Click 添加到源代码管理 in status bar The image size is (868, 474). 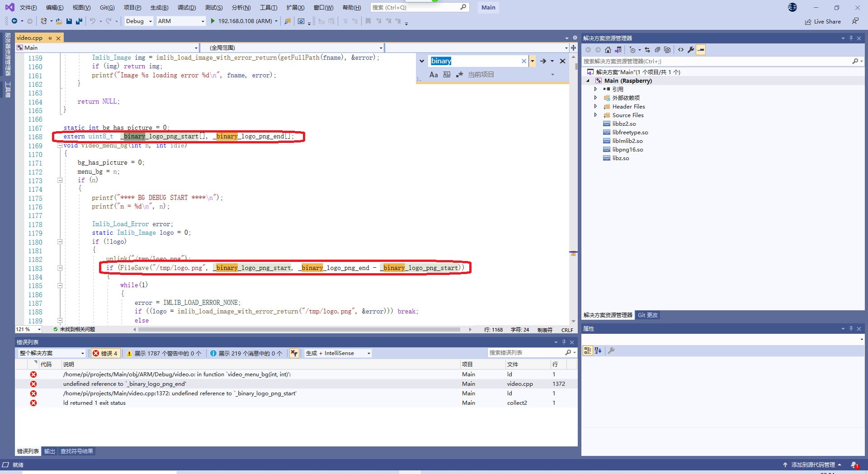(x=812, y=465)
